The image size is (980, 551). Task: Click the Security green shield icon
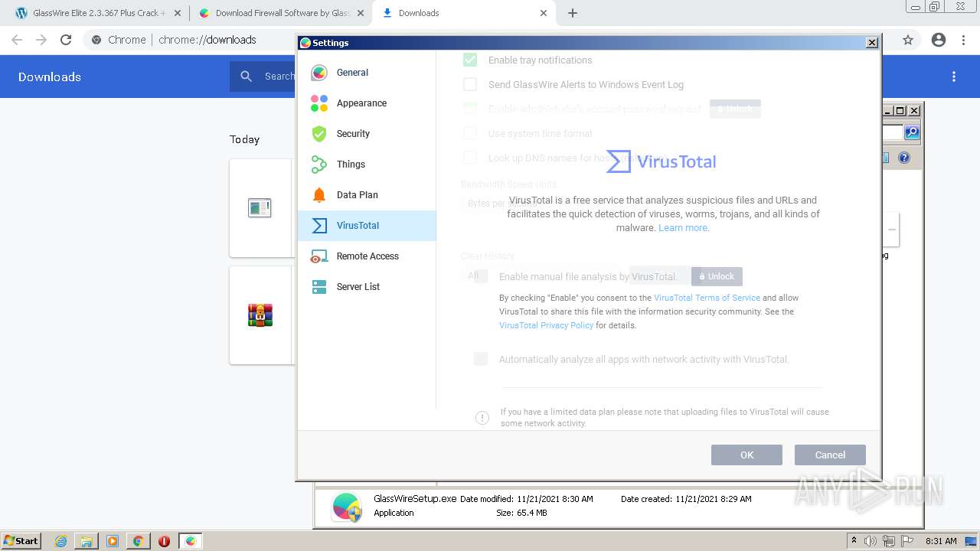(x=319, y=134)
